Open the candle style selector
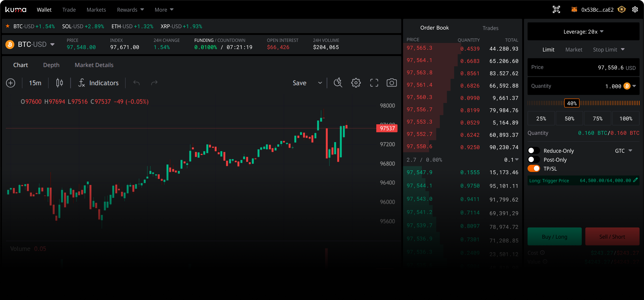This screenshot has height=300, width=644. (x=59, y=83)
